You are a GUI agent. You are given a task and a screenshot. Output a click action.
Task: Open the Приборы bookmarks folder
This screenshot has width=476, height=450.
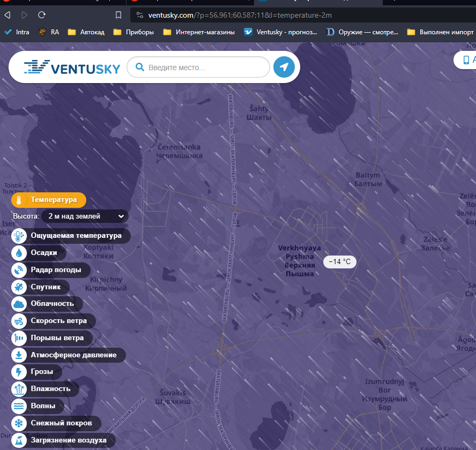[133, 32]
